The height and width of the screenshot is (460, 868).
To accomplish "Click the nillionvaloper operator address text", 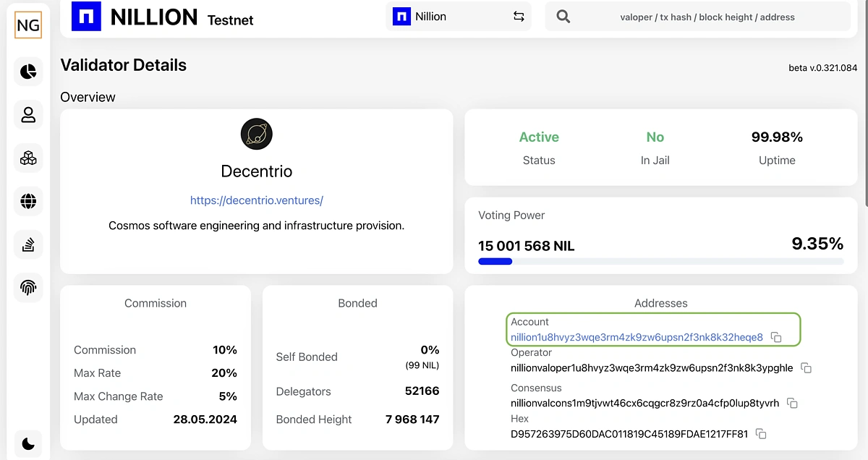I will 652,368.
